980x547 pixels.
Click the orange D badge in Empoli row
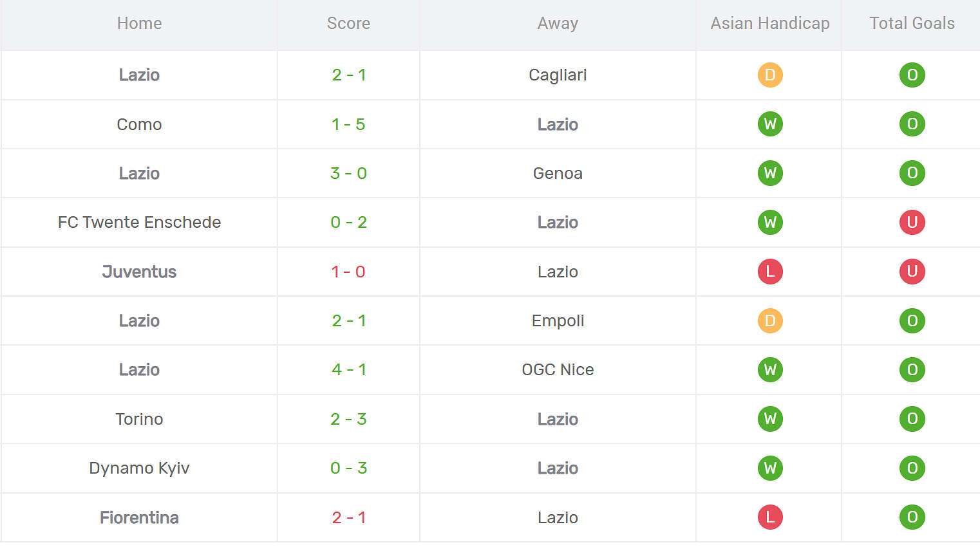coord(770,320)
